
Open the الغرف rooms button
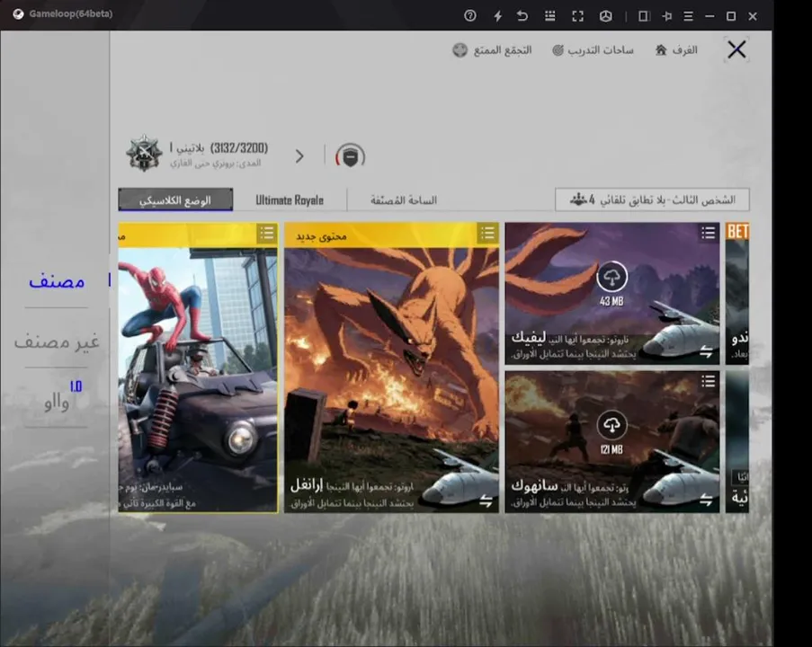[677, 50]
